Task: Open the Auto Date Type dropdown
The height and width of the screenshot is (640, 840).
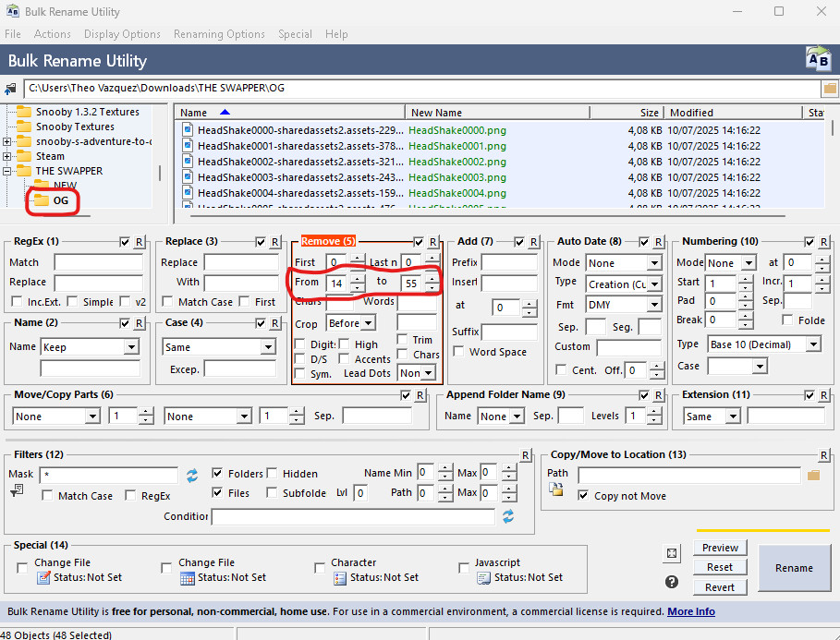Action: (653, 284)
